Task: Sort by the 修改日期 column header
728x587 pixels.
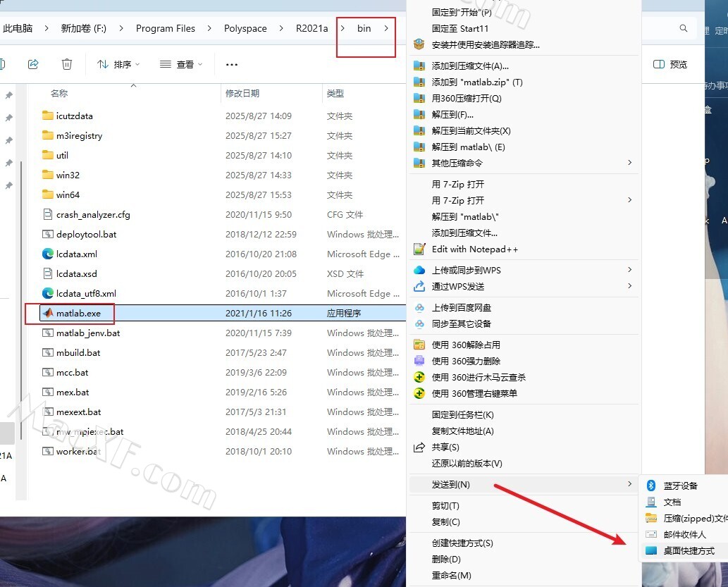Action: [x=242, y=93]
